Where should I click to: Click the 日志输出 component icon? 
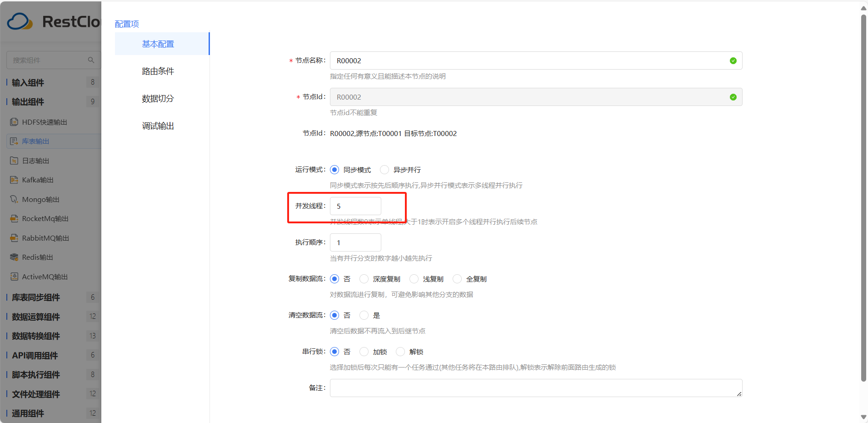coord(14,161)
